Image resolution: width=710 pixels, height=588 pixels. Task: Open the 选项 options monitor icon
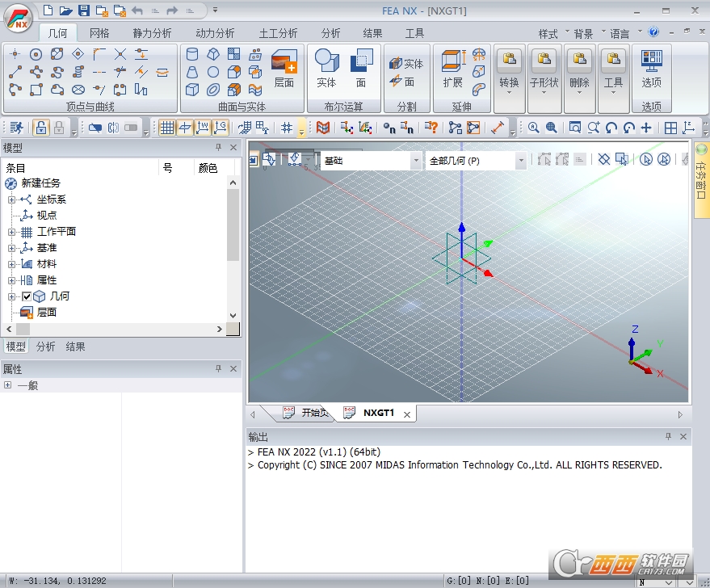pyautogui.click(x=651, y=69)
